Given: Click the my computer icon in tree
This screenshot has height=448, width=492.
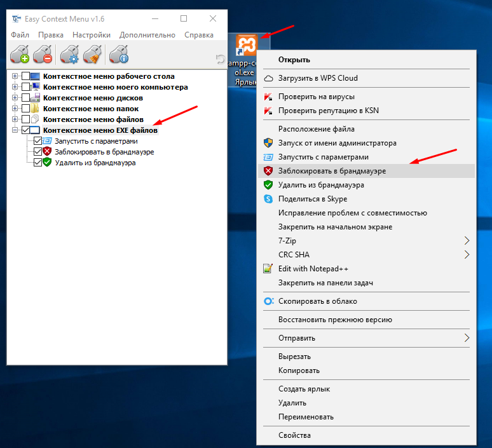Looking at the screenshot, I should tap(35, 86).
